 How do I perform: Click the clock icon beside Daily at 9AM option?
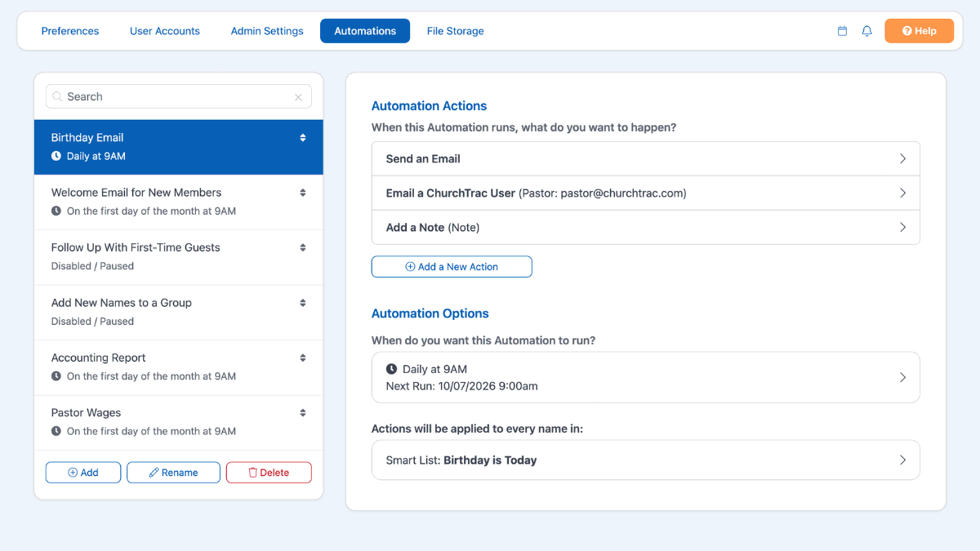click(391, 369)
